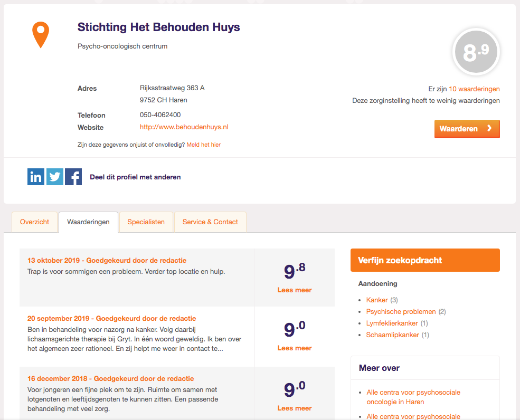
Task: Click 'Lees meer' for 20 september 2019 review
Action: pyautogui.click(x=295, y=348)
